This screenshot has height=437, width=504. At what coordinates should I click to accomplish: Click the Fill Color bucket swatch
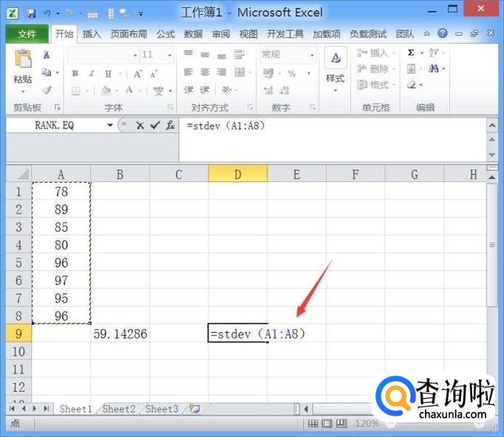[x=106, y=90]
